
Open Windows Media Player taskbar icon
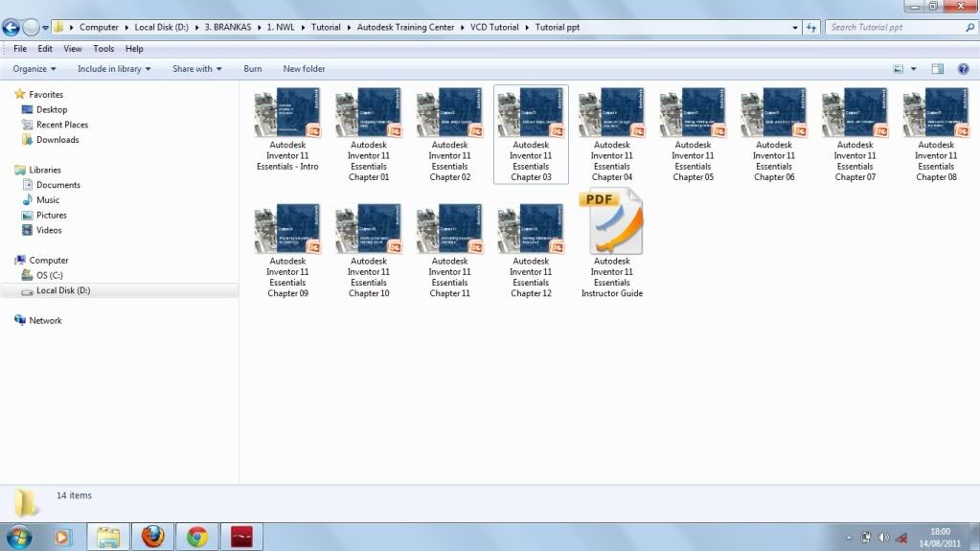pos(62,537)
